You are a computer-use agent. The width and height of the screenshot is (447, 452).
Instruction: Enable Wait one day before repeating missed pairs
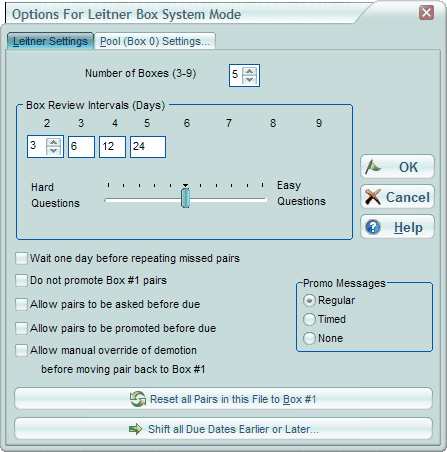(21, 258)
